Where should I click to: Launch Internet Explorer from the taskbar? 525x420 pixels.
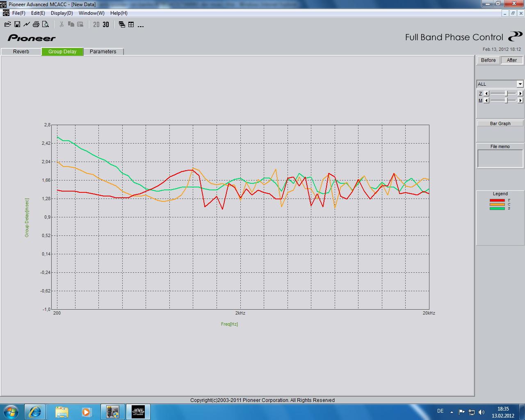pyautogui.click(x=35, y=411)
